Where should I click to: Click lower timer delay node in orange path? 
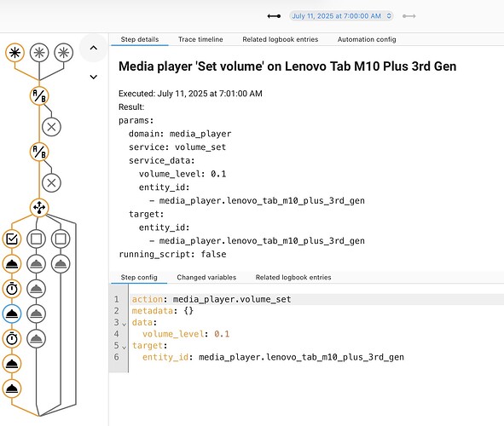12,338
